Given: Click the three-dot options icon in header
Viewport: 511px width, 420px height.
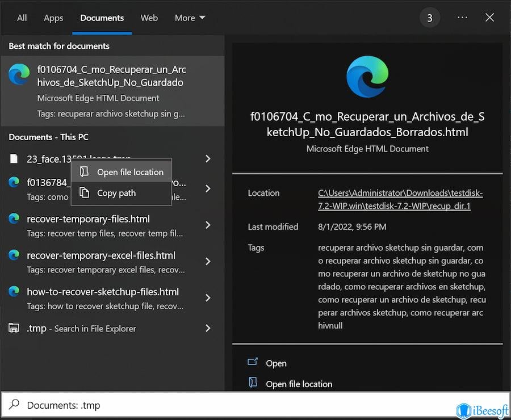Looking at the screenshot, I should (x=462, y=18).
